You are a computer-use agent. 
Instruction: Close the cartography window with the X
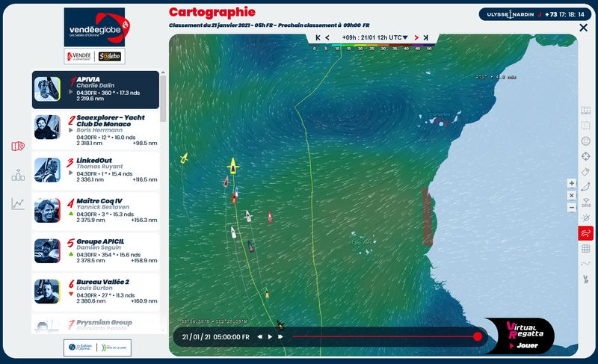click(583, 28)
